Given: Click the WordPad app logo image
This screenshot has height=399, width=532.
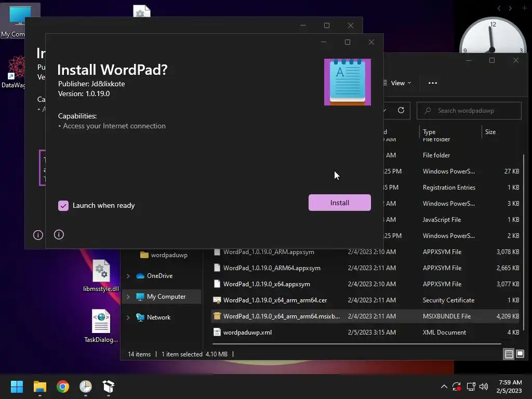Looking at the screenshot, I should [348, 82].
